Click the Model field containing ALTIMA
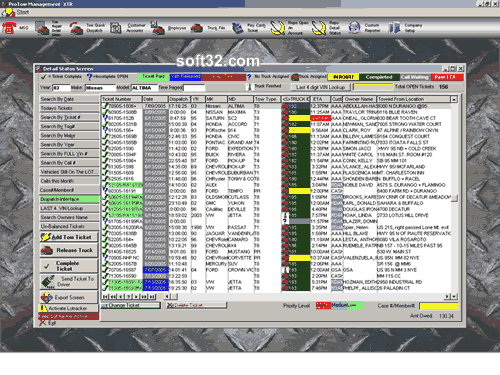Screen dimensions: 500x375 pyautogui.click(x=144, y=88)
